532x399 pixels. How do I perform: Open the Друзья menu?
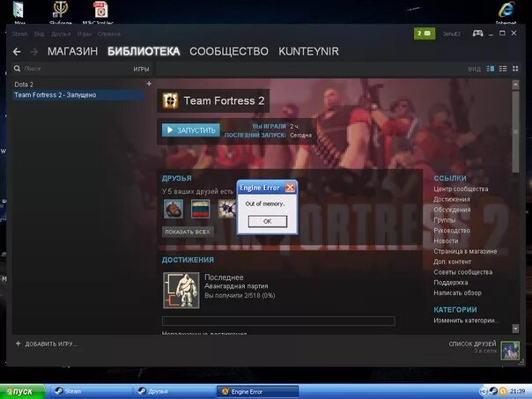(x=61, y=34)
